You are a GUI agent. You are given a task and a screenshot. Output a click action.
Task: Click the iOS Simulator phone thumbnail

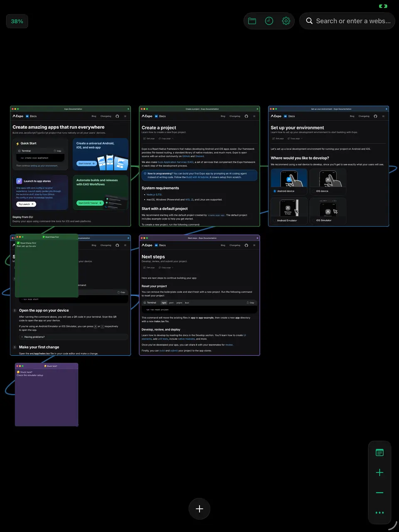pyautogui.click(x=328, y=208)
